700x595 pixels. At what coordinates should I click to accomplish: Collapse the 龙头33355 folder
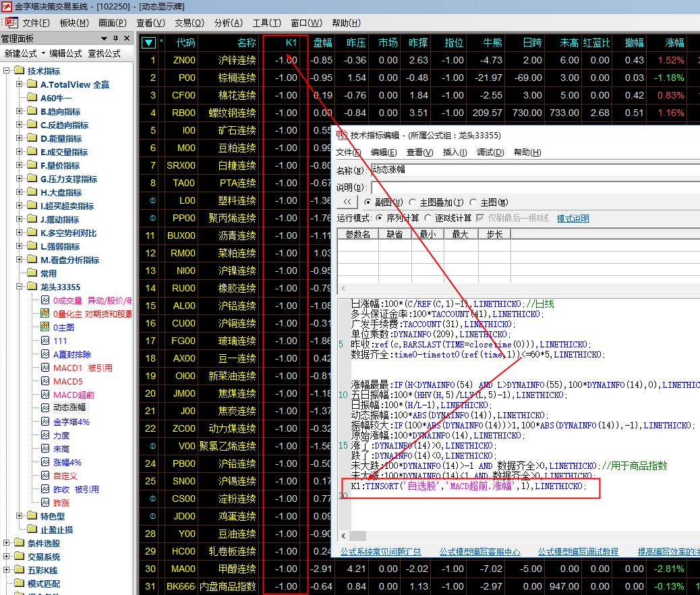[x=19, y=287]
